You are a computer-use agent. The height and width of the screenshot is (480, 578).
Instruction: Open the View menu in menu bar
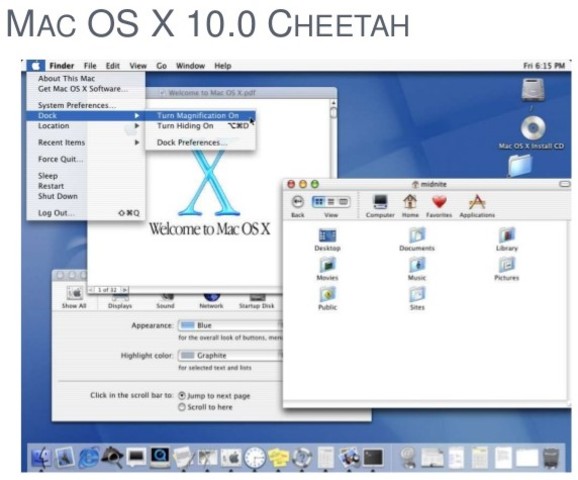coord(138,66)
